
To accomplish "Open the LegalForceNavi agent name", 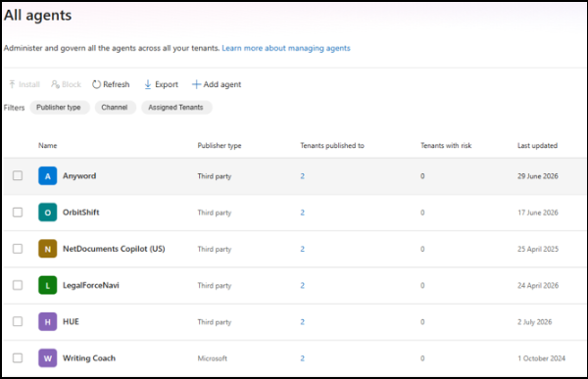I will [91, 285].
